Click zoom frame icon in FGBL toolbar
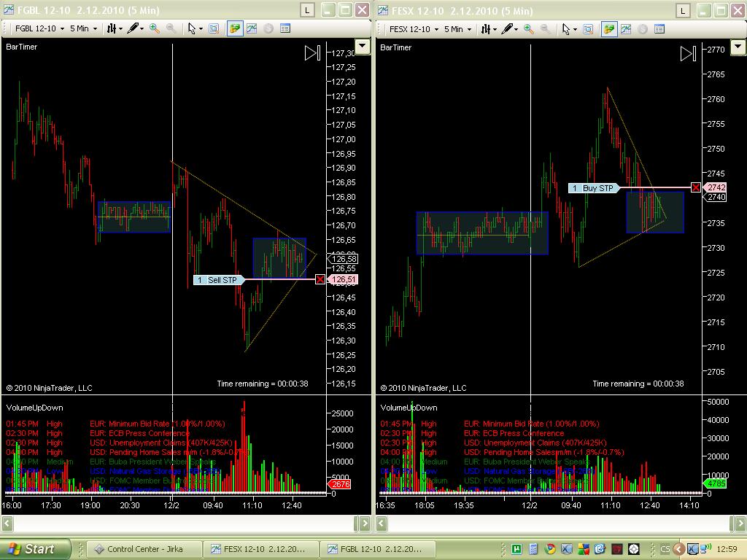747x560 pixels. click(x=214, y=28)
